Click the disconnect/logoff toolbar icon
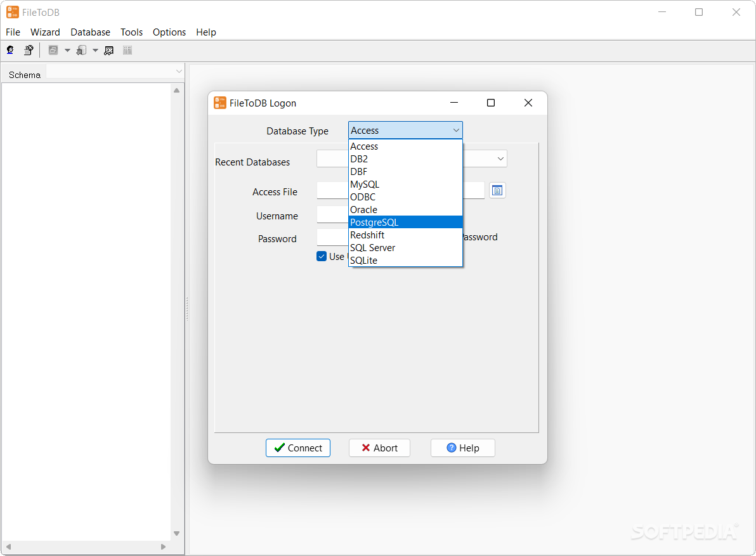756x556 pixels. point(29,50)
